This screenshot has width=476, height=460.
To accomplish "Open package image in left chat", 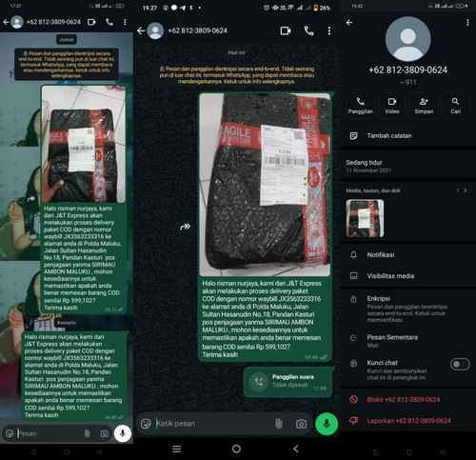I will 84,144.
